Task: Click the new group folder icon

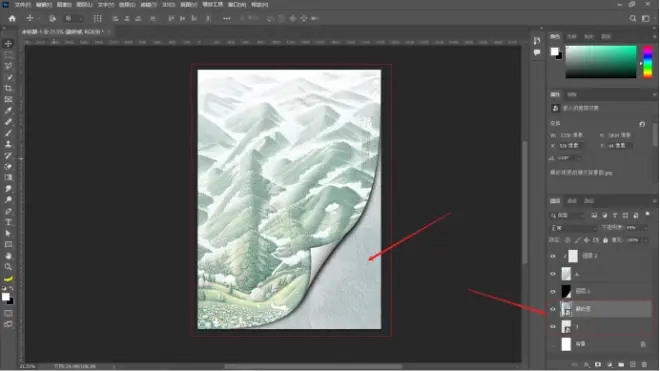Action: (621, 364)
